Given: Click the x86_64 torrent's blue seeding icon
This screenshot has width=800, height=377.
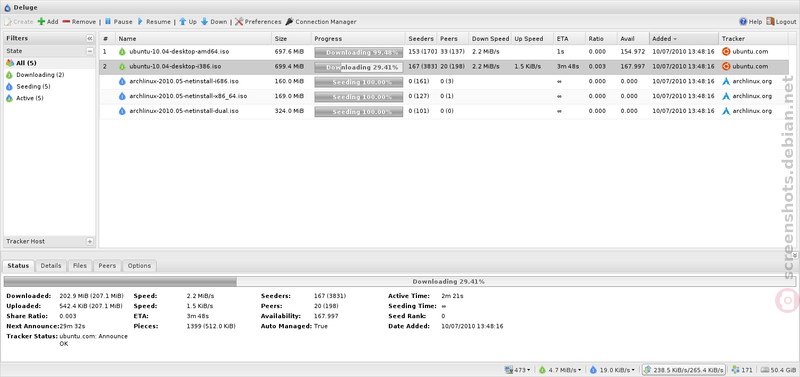Looking at the screenshot, I should click(x=122, y=96).
